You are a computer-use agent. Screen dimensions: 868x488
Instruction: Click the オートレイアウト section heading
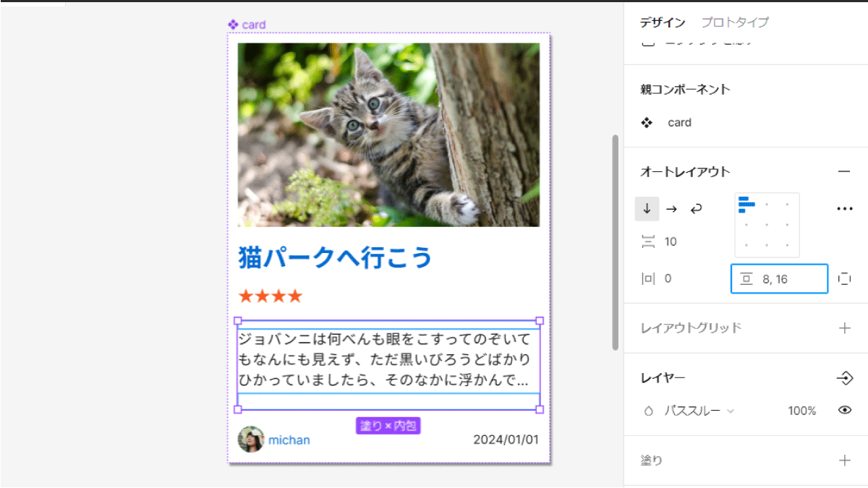point(685,172)
